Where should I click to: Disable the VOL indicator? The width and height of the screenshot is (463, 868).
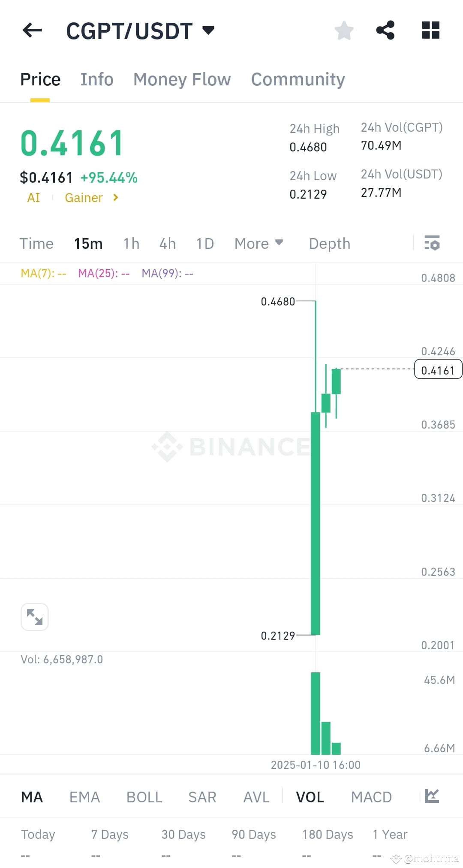coord(310,797)
